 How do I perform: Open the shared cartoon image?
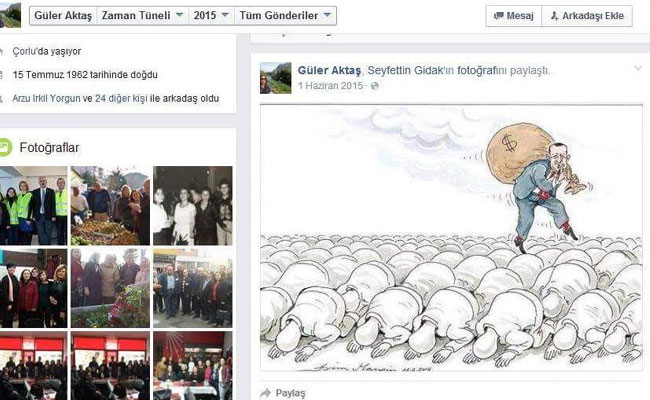tap(451, 238)
